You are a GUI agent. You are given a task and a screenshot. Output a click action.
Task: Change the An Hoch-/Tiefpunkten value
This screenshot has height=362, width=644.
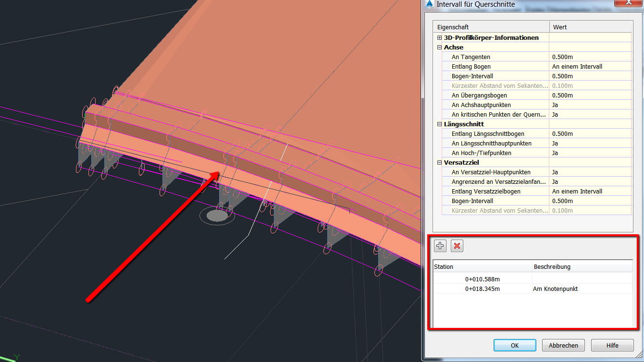coord(590,153)
